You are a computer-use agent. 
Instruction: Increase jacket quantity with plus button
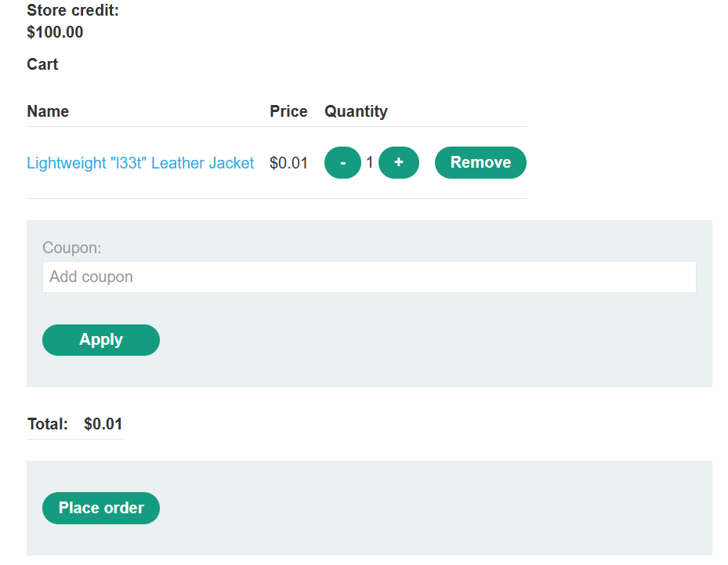point(399,162)
